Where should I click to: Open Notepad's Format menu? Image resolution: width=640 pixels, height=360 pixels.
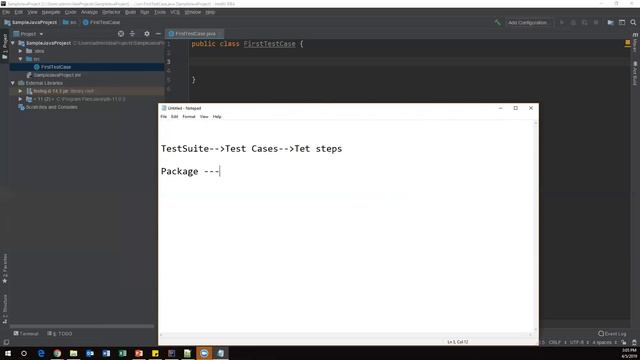(x=189, y=117)
